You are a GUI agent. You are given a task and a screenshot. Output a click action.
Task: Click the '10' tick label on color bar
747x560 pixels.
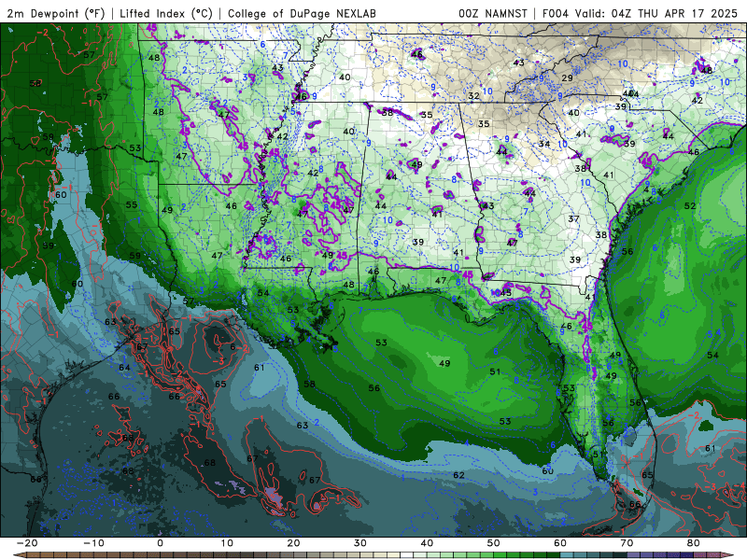(227, 543)
